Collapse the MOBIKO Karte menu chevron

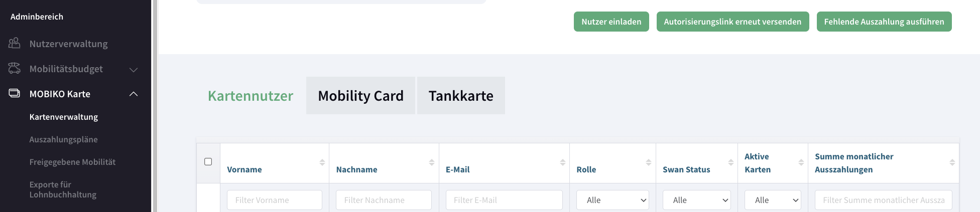pos(134,94)
